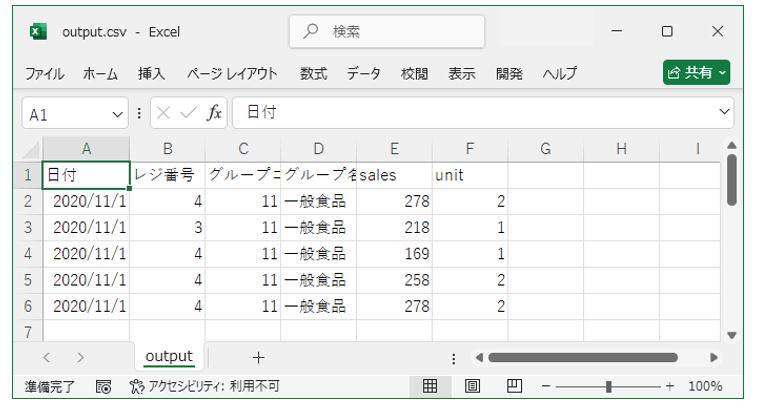Click the confirm entry checkmark icon
The image size is (759, 411).
click(188, 113)
